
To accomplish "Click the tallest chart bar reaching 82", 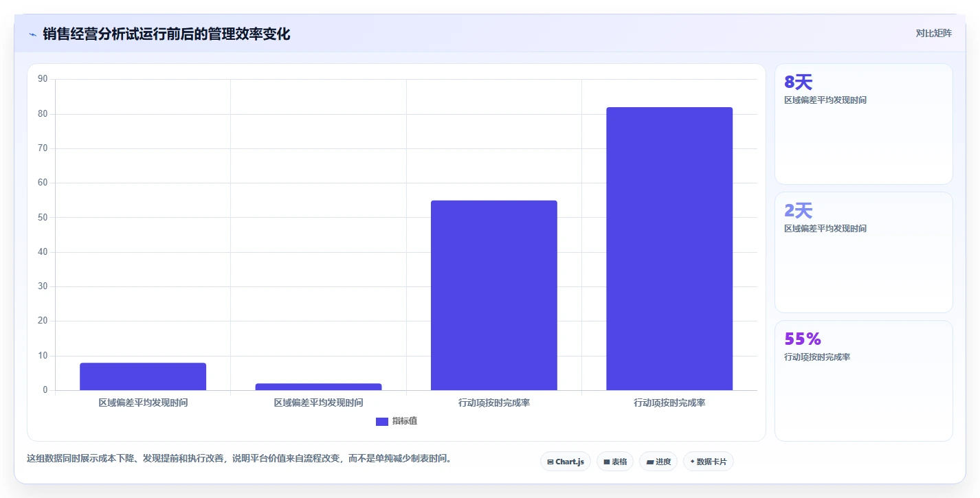I will pyautogui.click(x=669, y=249).
